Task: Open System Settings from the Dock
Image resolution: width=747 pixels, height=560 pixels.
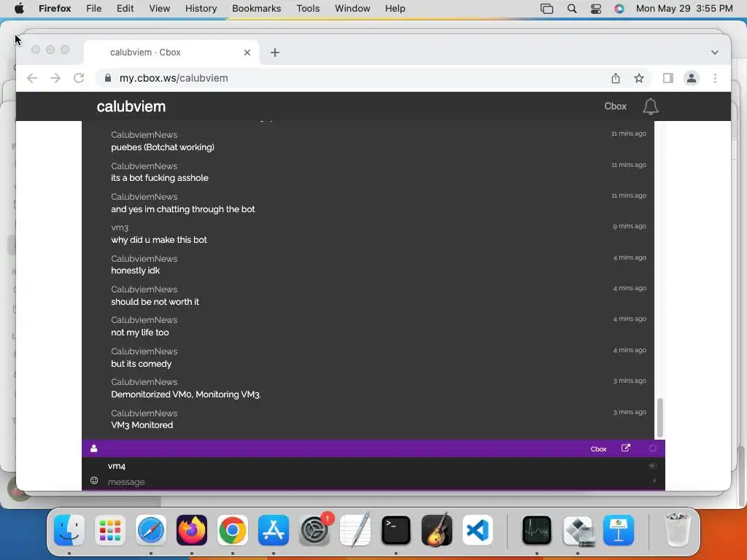Action: 314,530
